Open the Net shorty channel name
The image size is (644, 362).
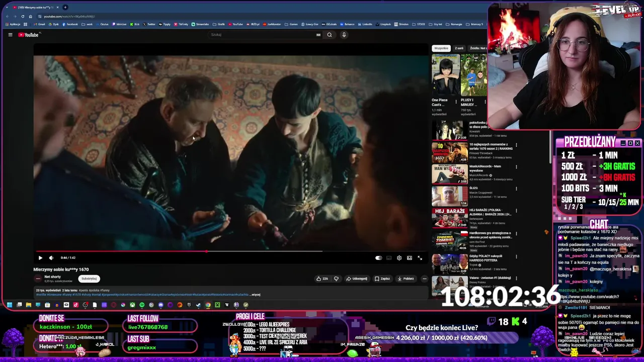point(52,277)
